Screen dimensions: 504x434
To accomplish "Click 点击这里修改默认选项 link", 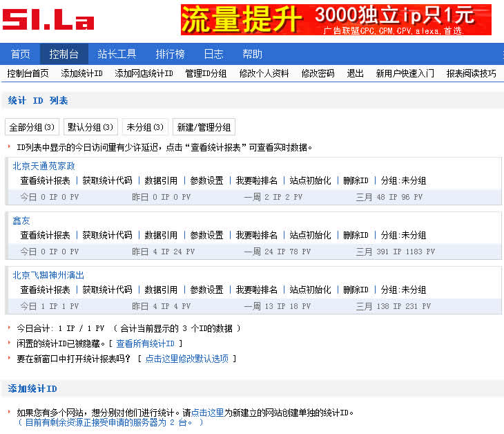I will 186,359.
